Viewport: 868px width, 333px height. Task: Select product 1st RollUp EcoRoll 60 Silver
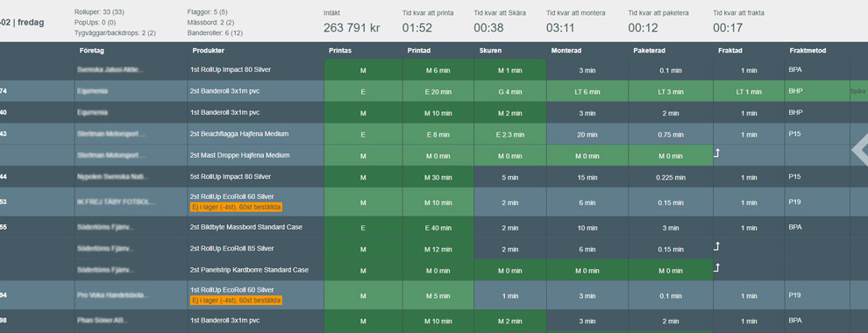click(x=232, y=290)
